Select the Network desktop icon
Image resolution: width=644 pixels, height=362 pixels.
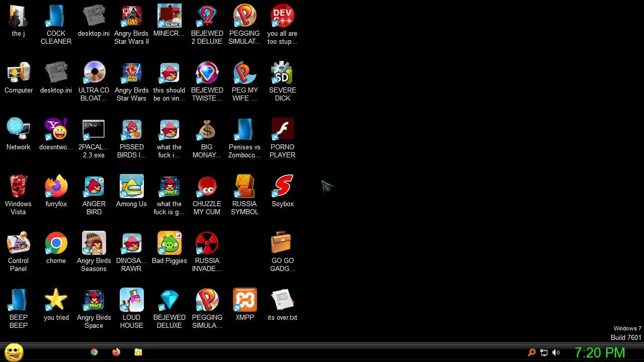(18, 130)
